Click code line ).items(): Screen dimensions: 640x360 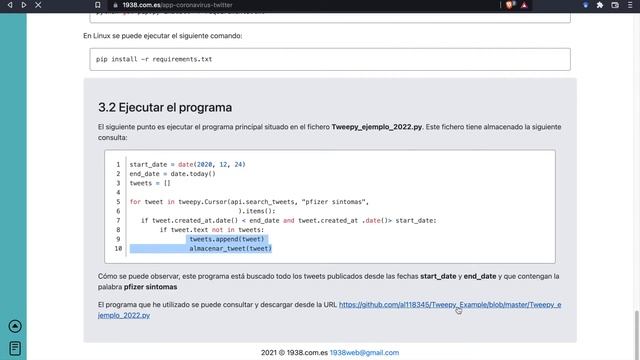click(x=257, y=211)
